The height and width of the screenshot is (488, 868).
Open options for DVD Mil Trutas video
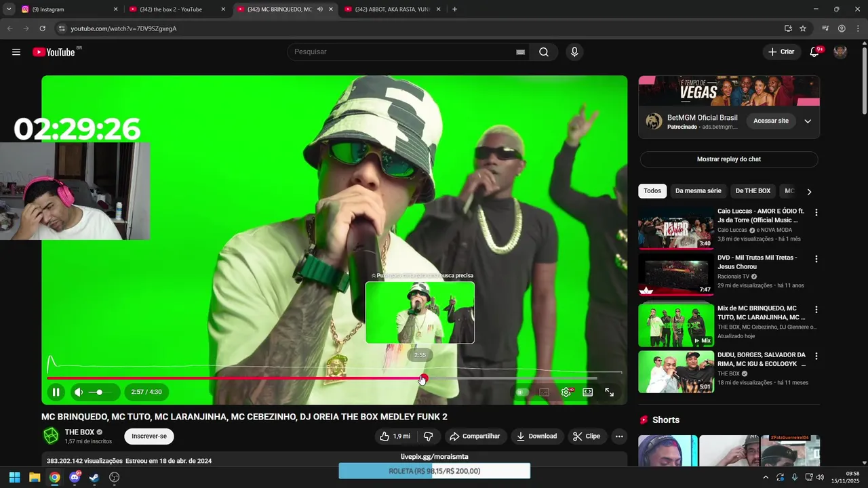816,259
